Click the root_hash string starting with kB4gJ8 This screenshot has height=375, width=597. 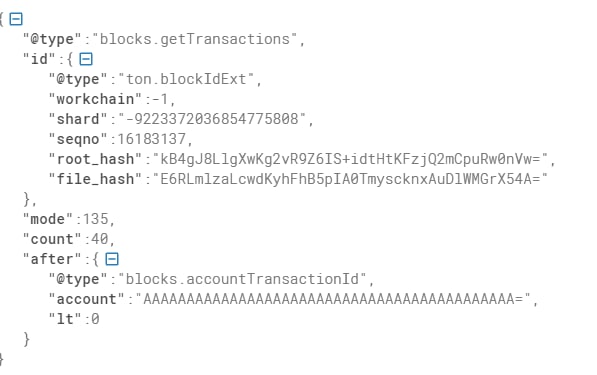click(350, 159)
